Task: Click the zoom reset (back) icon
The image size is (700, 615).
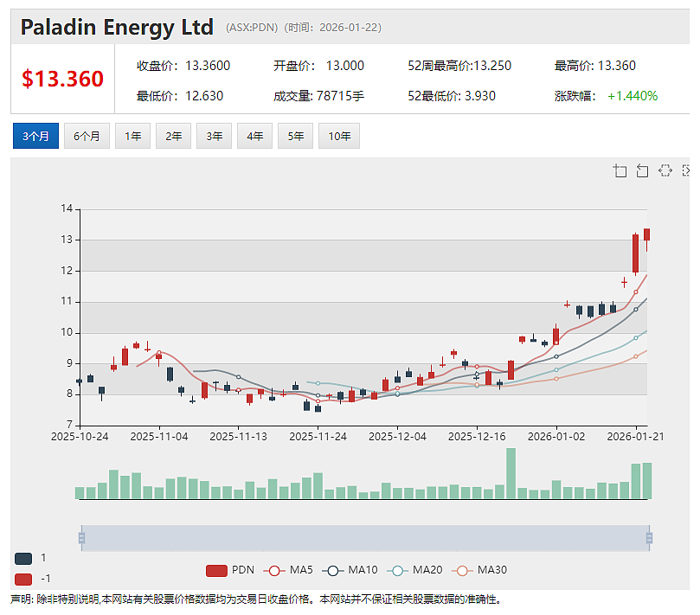Action: click(x=642, y=170)
